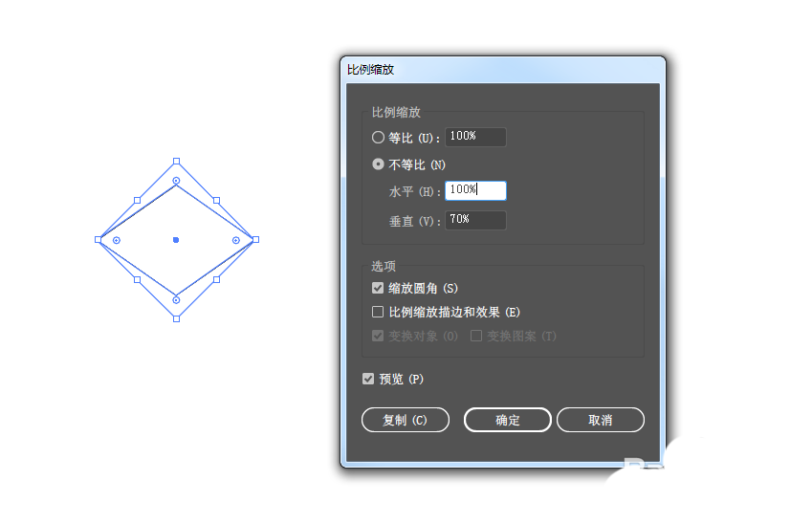Click the rightmost bounding box handle

(255, 240)
